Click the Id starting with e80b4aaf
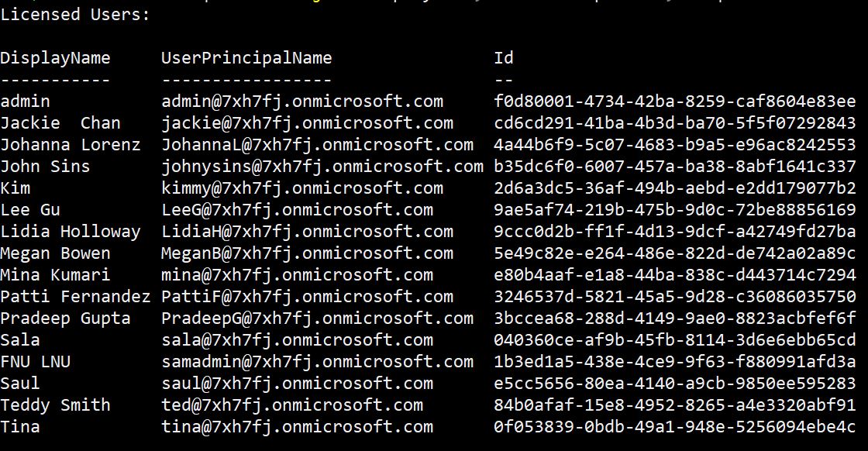Viewport: 868px width, 451px height. coord(674,275)
